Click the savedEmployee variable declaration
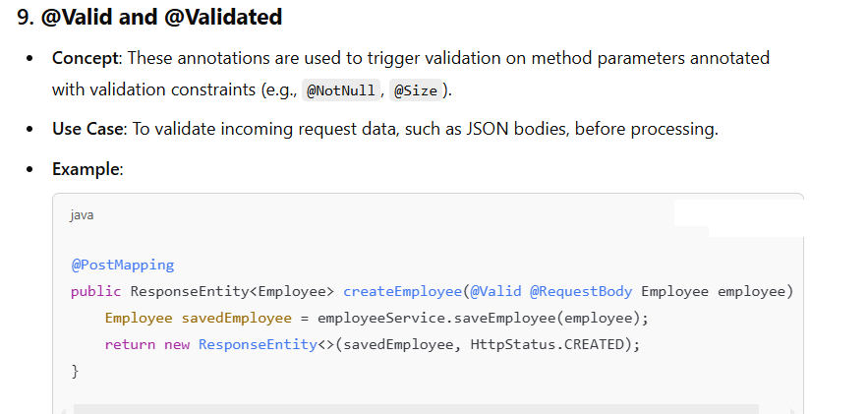This screenshot has height=414, width=868. point(236,319)
